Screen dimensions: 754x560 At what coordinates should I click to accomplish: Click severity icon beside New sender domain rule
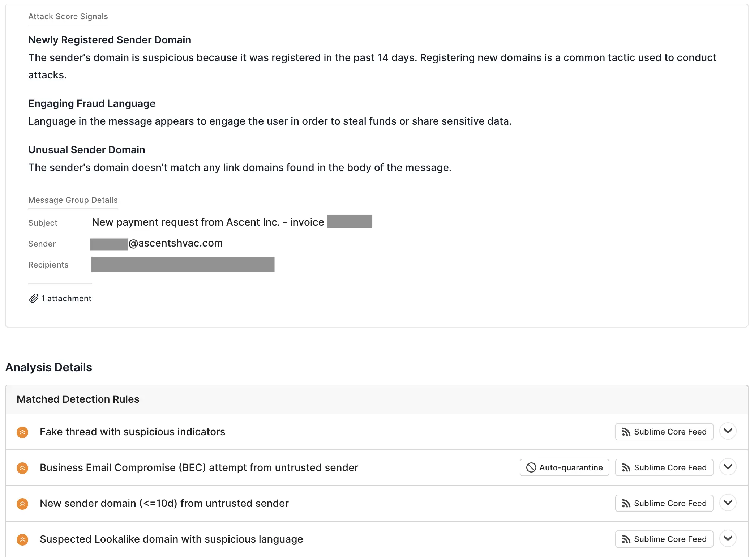coord(22,504)
